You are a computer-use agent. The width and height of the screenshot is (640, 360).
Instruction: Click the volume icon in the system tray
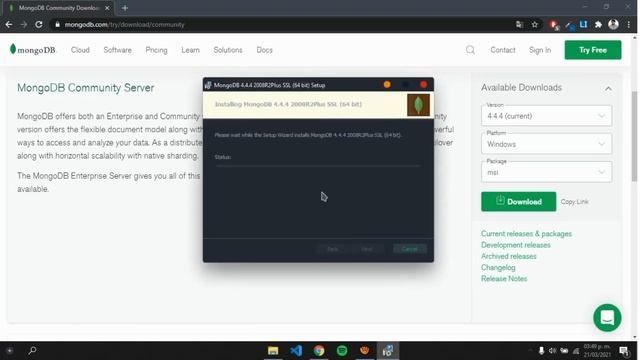point(553,351)
